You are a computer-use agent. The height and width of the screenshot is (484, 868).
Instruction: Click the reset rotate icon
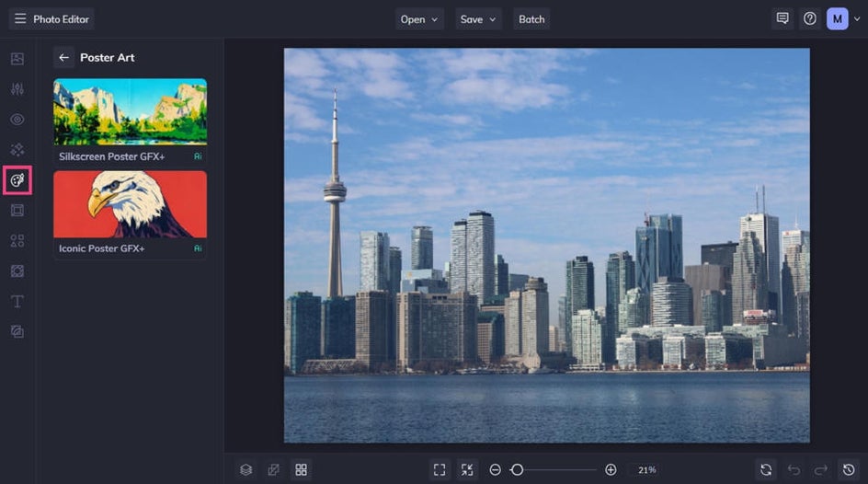[766, 469]
